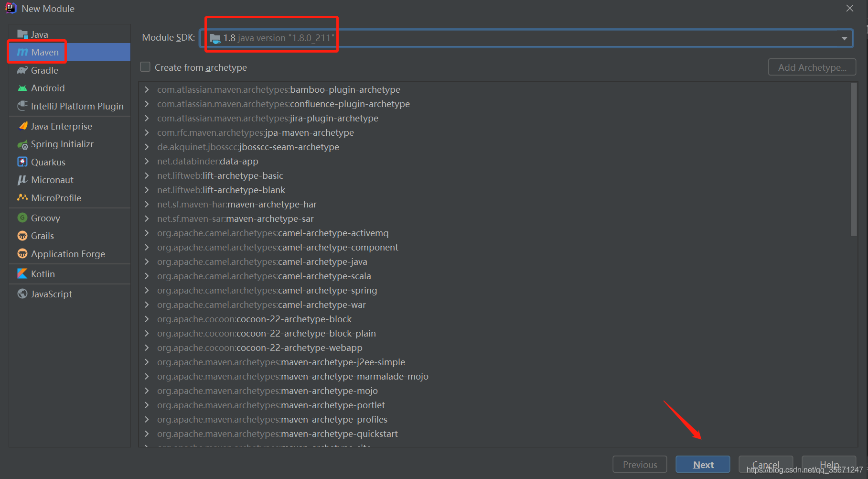This screenshot has height=479, width=868.
Task: Click the Spring Initializr icon
Action: click(22, 144)
